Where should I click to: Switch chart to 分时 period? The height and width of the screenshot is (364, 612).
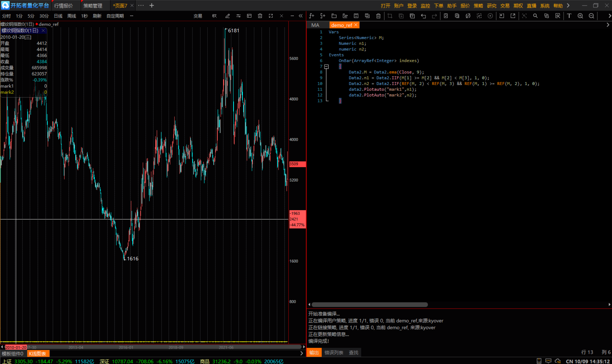pyautogui.click(x=6, y=16)
